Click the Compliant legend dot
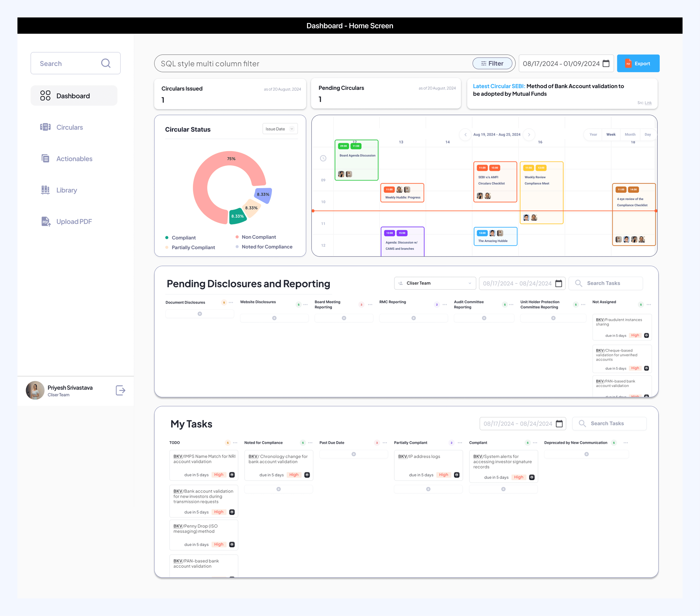The image size is (700, 616). (x=167, y=238)
